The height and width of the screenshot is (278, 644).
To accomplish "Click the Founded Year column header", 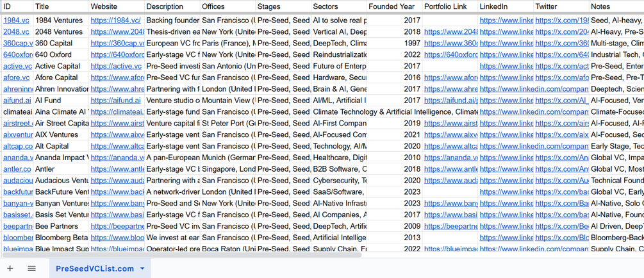I will coord(392,6).
